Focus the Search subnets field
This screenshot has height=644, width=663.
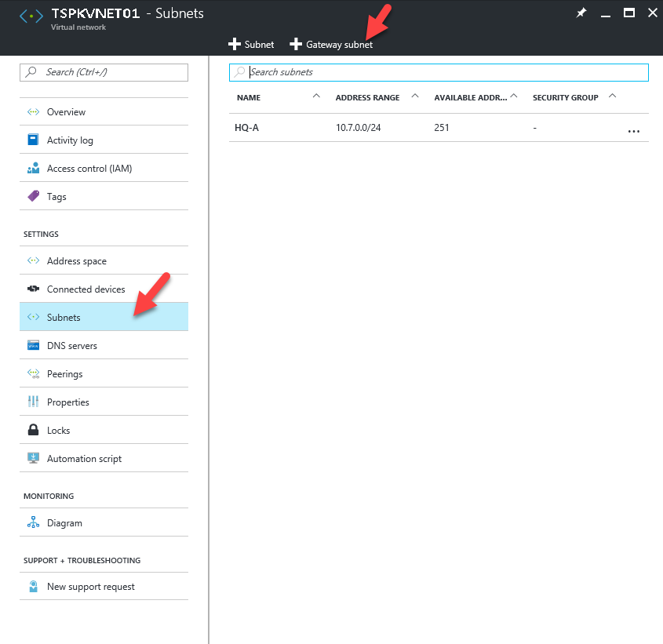(x=439, y=72)
